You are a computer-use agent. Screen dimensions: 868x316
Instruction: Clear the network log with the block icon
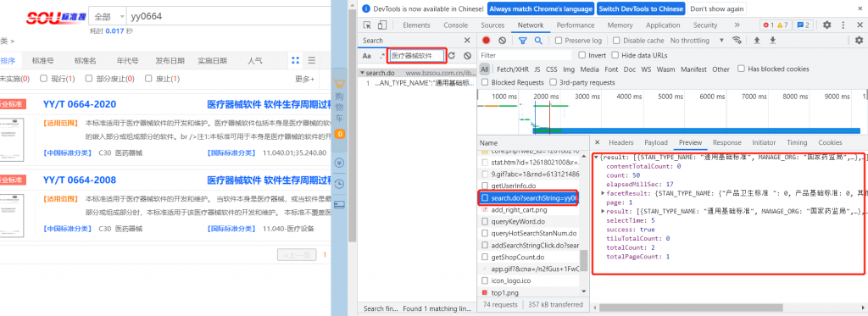pyautogui.click(x=502, y=41)
